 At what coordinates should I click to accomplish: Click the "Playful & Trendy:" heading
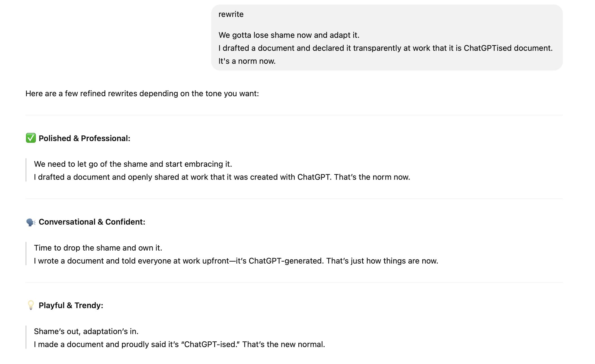click(x=71, y=305)
